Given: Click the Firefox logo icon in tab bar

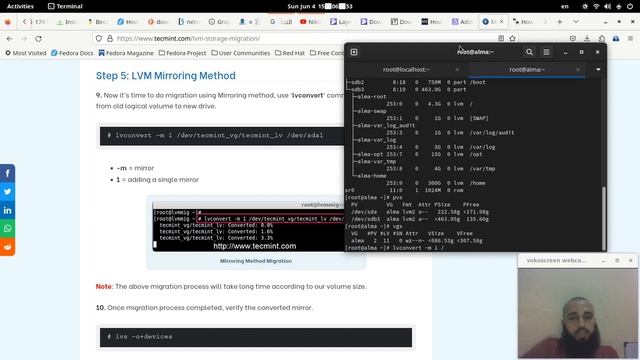Looking at the screenshot, I should (8, 22).
